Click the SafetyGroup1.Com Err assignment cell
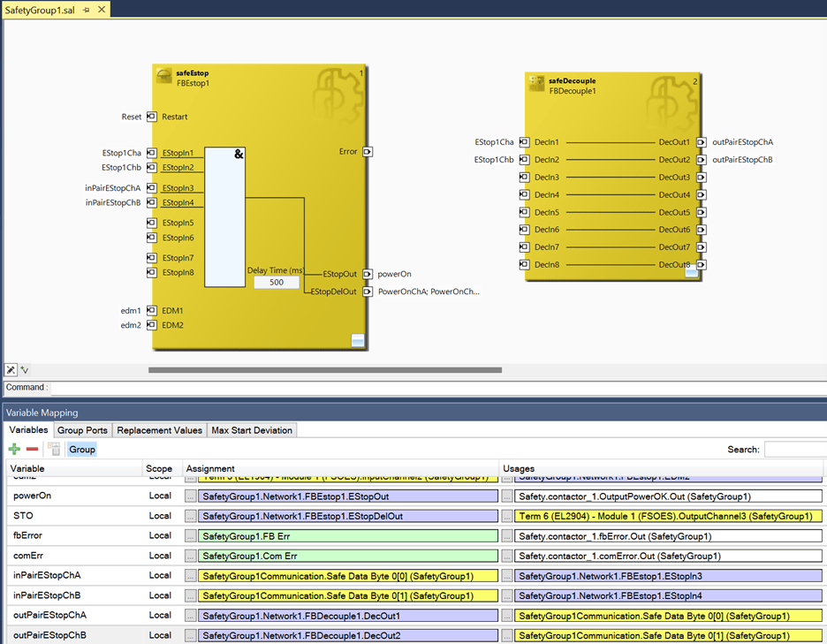The image size is (827, 644). click(x=348, y=556)
